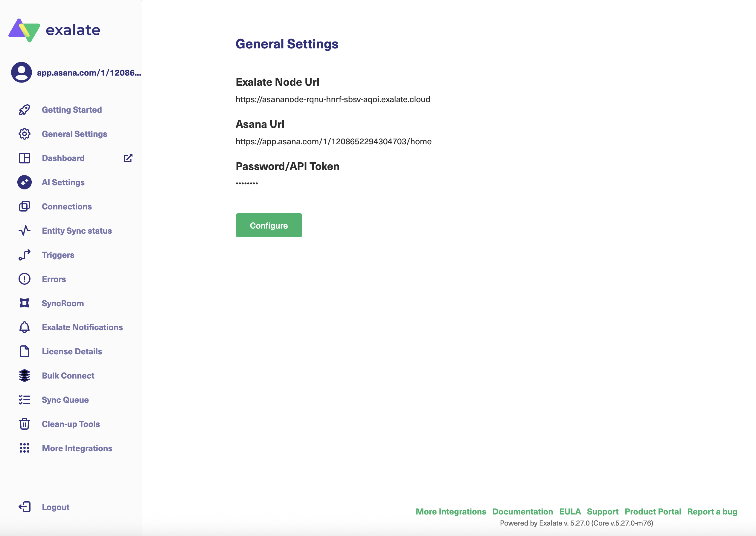Click the gear icon for General Settings
The width and height of the screenshot is (756, 536).
click(25, 134)
